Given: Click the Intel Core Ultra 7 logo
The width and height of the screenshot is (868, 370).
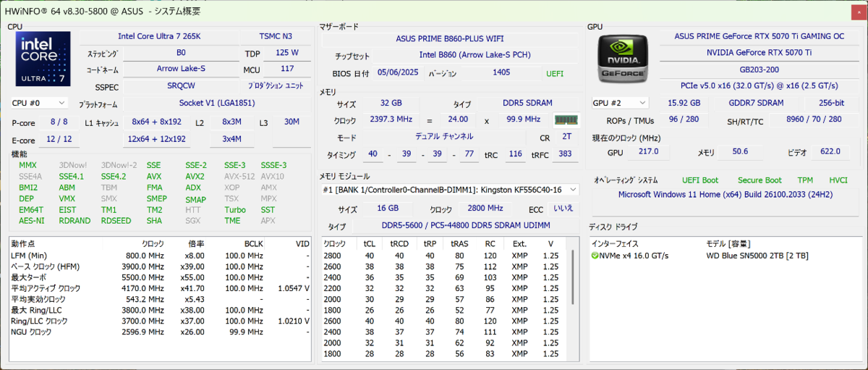Looking at the screenshot, I should coord(43,59).
